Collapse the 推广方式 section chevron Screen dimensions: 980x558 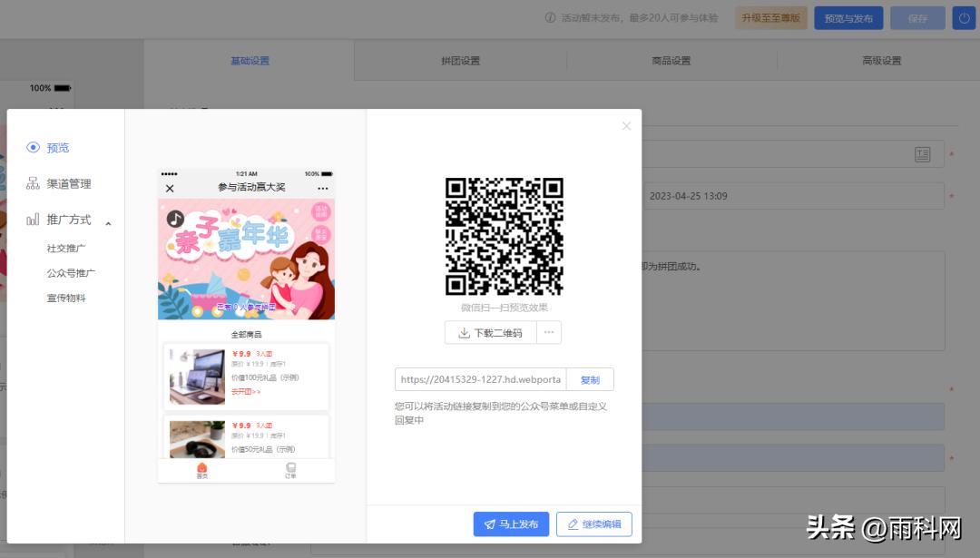pos(107,221)
